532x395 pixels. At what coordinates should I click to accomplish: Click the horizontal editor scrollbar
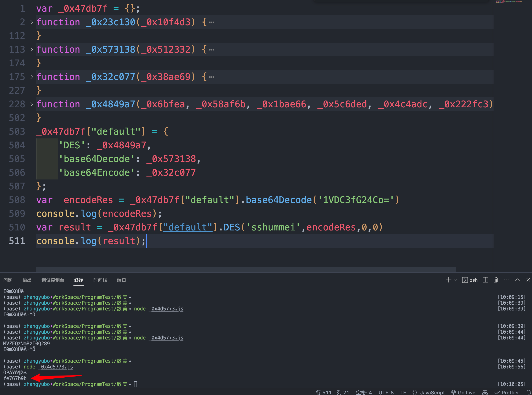pyautogui.click(x=246, y=270)
